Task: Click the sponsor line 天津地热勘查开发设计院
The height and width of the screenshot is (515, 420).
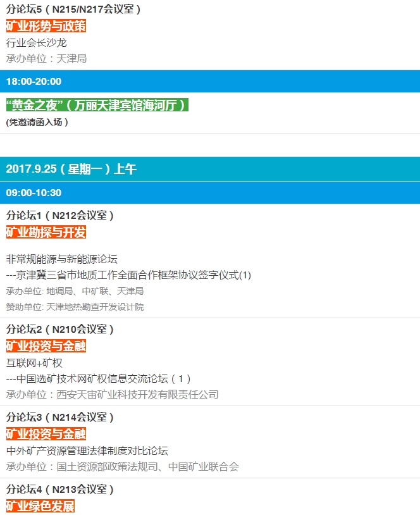Action: tap(75, 307)
